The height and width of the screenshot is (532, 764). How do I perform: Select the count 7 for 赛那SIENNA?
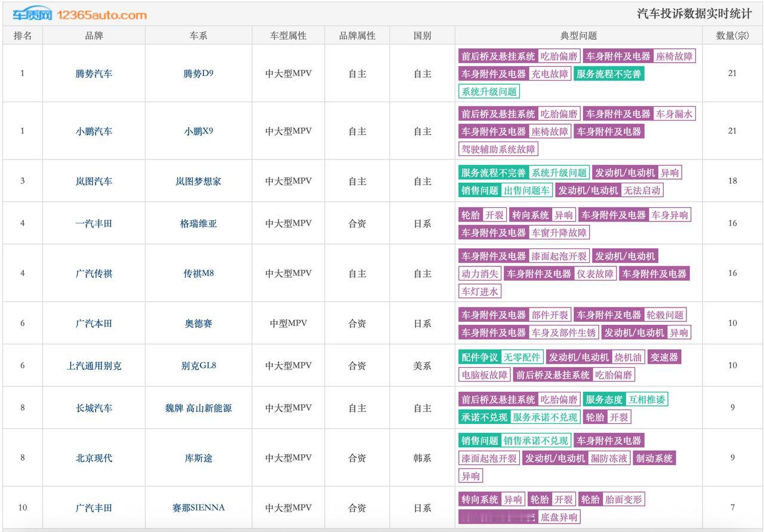(x=732, y=508)
